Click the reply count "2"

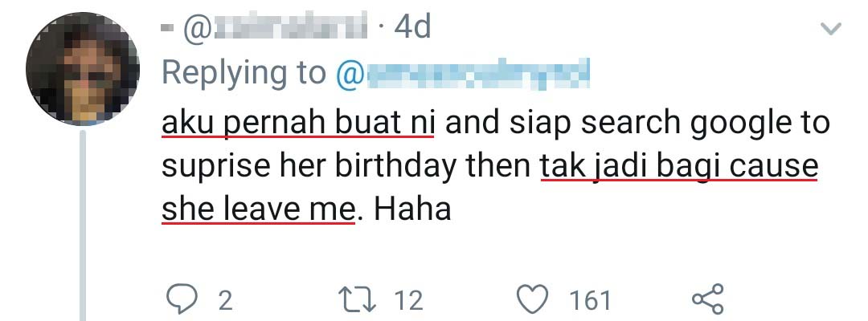pyautogui.click(x=225, y=300)
